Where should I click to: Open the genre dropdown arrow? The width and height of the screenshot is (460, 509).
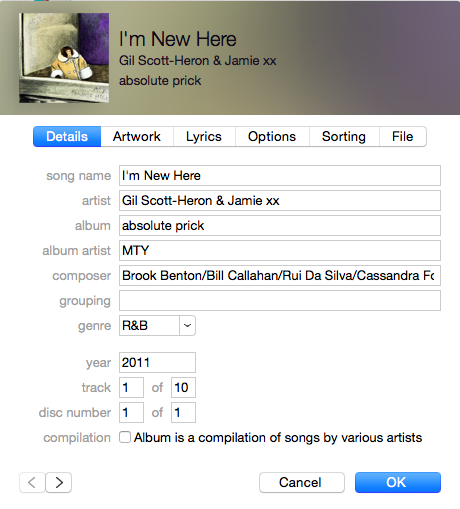[x=187, y=325]
